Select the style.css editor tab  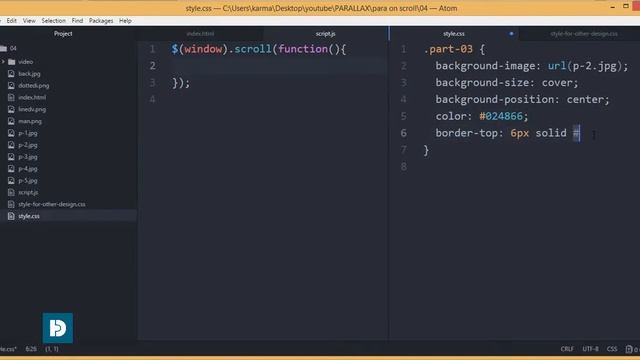[x=454, y=33]
